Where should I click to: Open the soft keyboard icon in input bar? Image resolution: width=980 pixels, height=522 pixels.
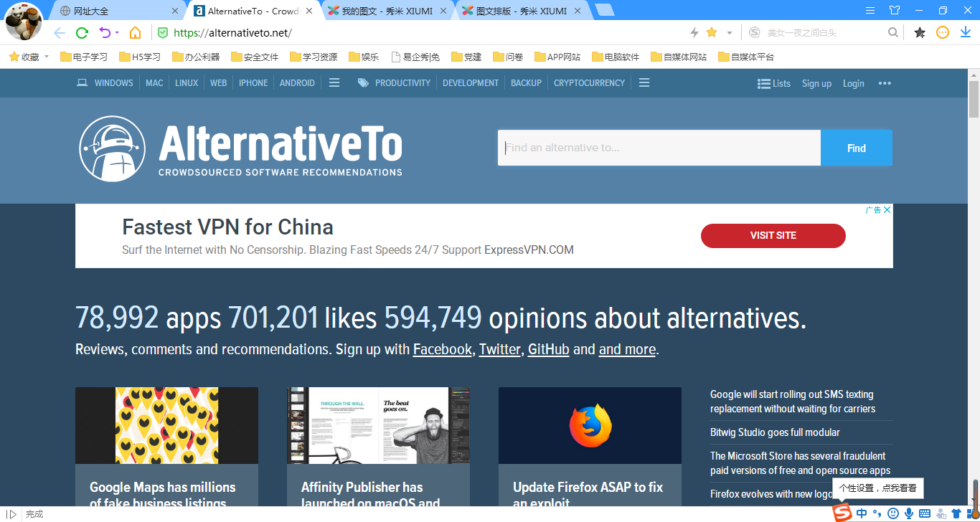pyautogui.click(x=925, y=513)
